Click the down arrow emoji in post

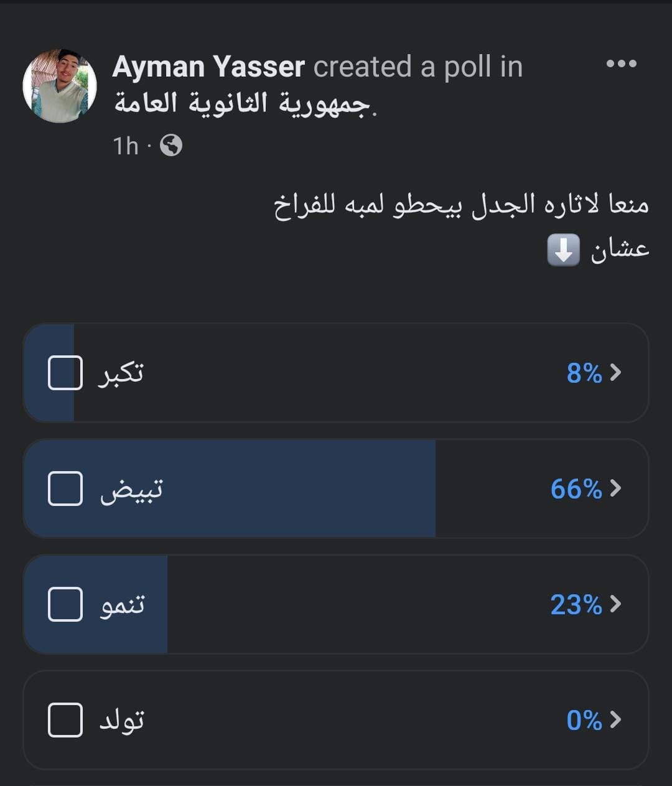pyautogui.click(x=563, y=250)
